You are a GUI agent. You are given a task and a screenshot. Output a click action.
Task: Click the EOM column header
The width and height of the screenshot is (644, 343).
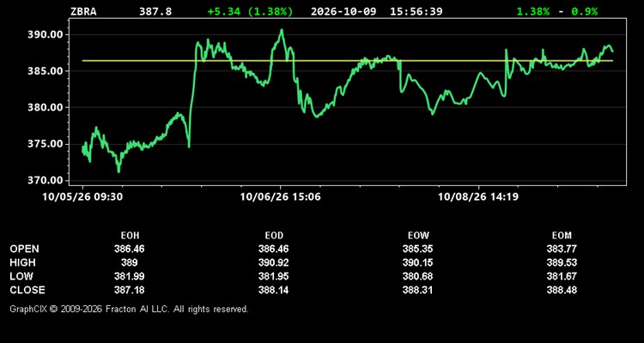(x=562, y=236)
